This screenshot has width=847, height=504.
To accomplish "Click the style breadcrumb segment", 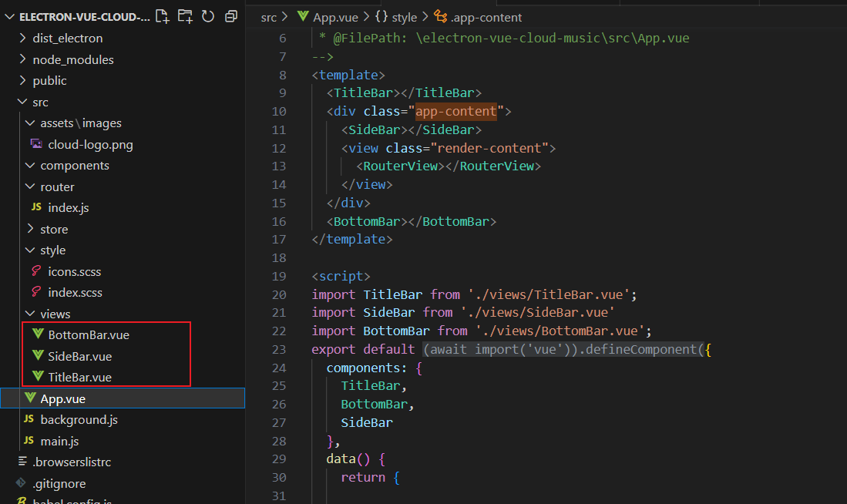I will pyautogui.click(x=404, y=17).
